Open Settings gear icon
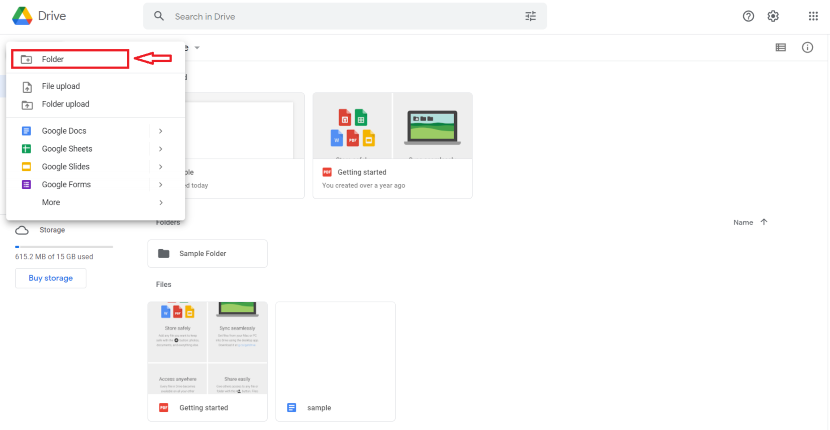 [x=773, y=16]
